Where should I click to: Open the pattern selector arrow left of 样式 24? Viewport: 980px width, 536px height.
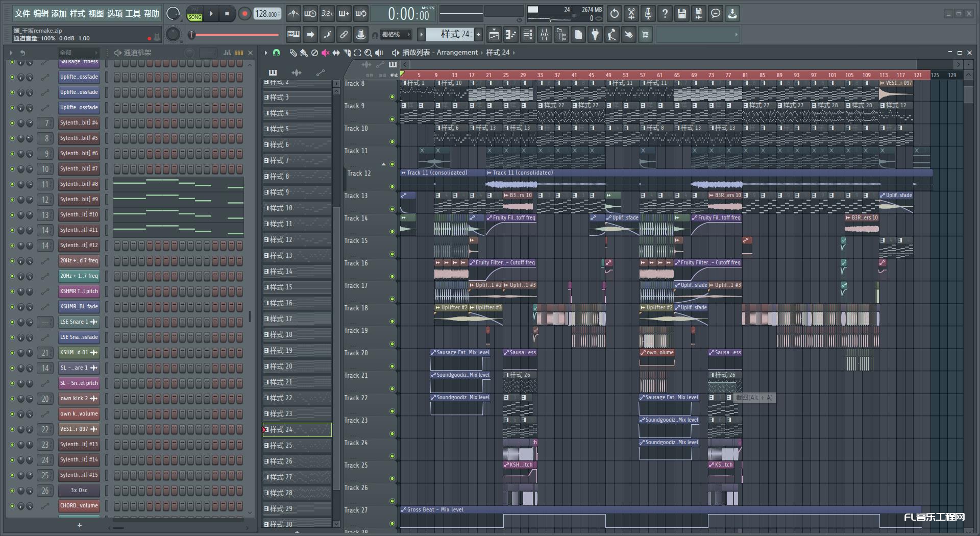point(421,35)
